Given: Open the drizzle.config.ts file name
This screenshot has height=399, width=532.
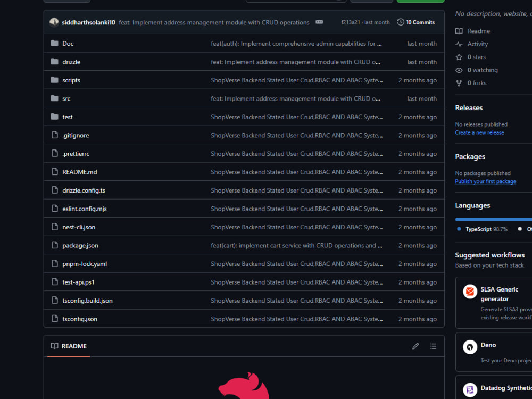Looking at the screenshot, I should pos(84,190).
